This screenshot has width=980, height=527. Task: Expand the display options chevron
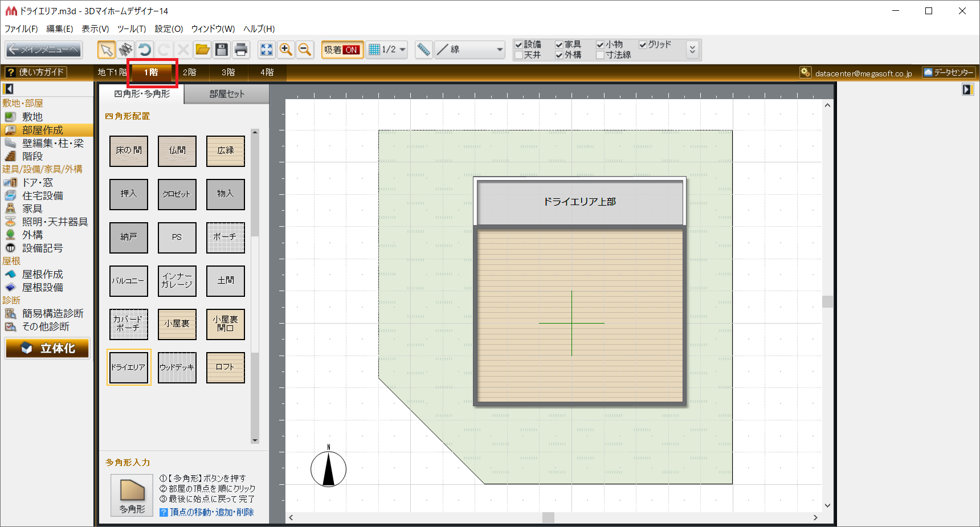click(x=692, y=50)
